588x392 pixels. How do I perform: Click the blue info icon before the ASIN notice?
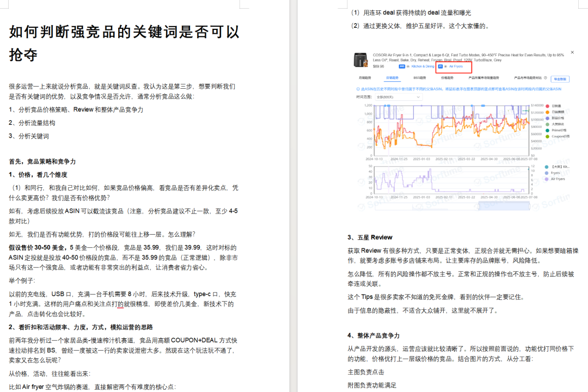(x=358, y=89)
